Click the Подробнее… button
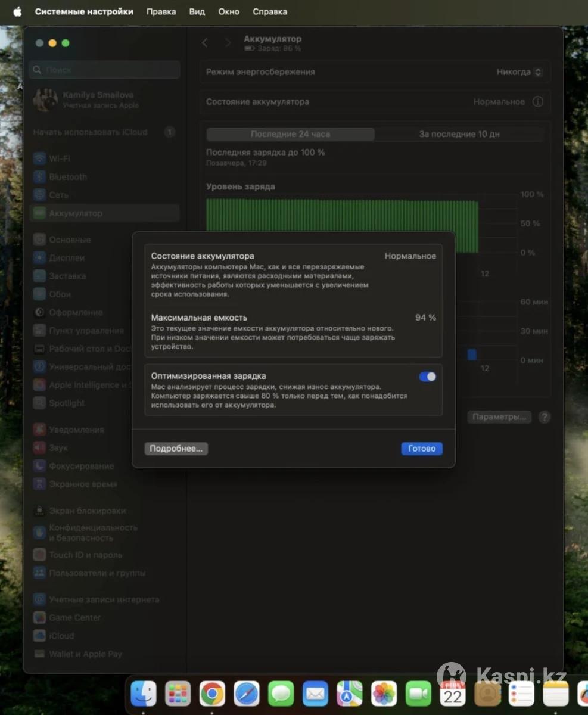The height and width of the screenshot is (715, 588). coord(176,449)
